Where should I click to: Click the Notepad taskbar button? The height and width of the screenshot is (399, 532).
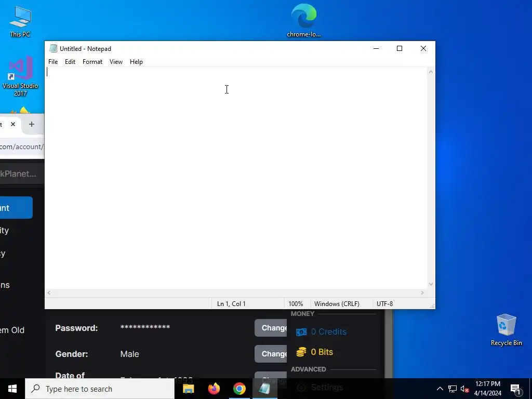264,389
